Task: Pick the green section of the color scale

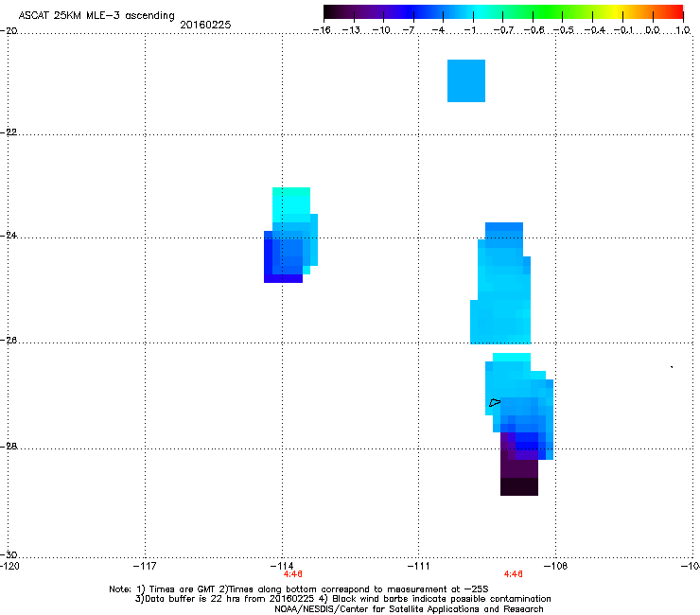Action: 549,11
